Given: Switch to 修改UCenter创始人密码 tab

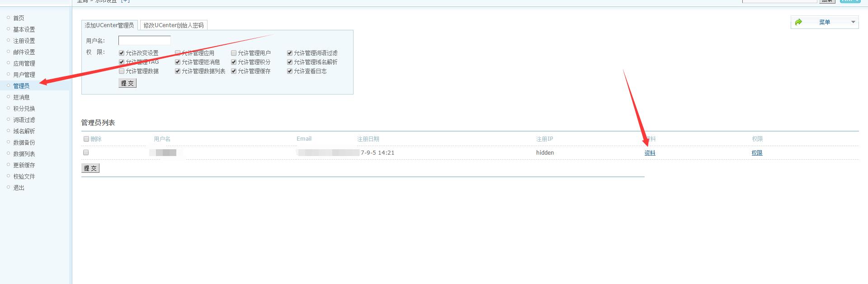Looking at the screenshot, I should click(x=174, y=25).
